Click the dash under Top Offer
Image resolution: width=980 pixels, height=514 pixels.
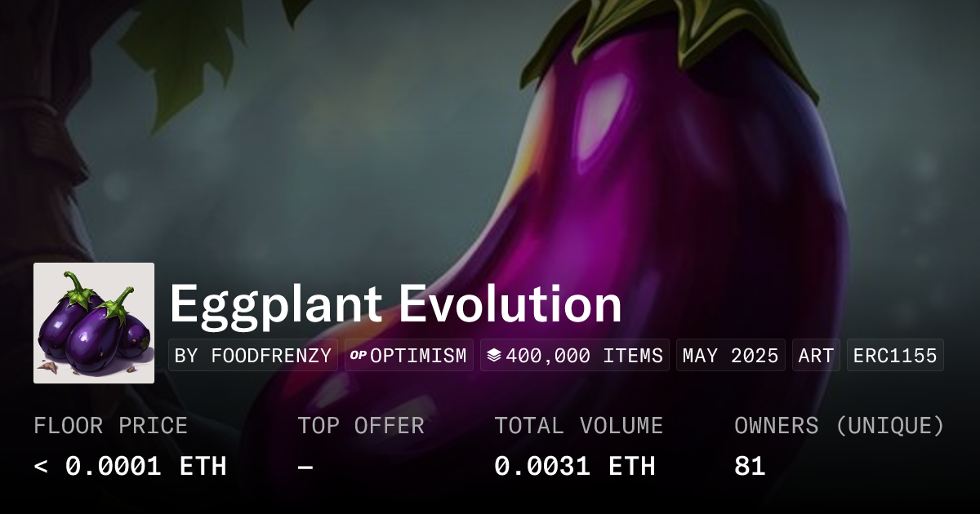pyautogui.click(x=305, y=467)
